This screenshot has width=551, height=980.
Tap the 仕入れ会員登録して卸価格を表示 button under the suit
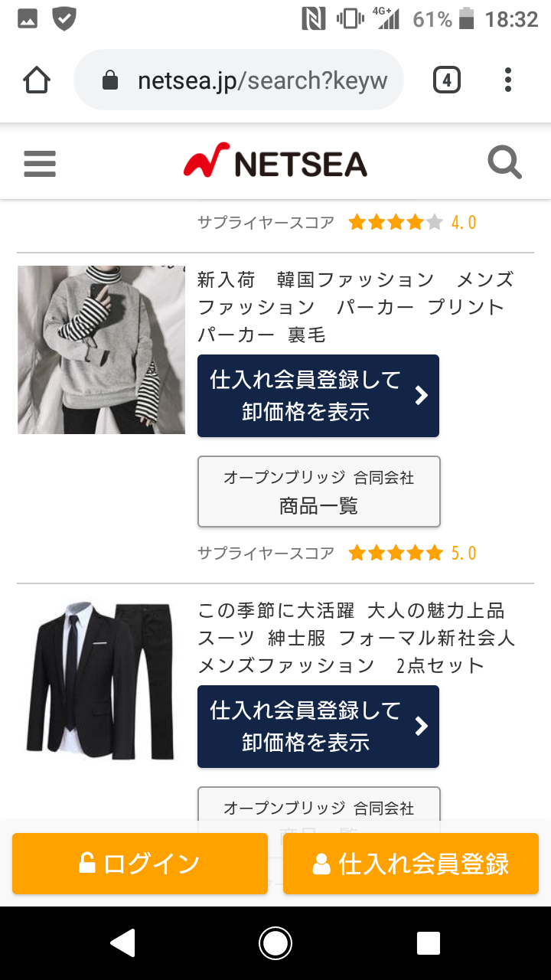(318, 727)
